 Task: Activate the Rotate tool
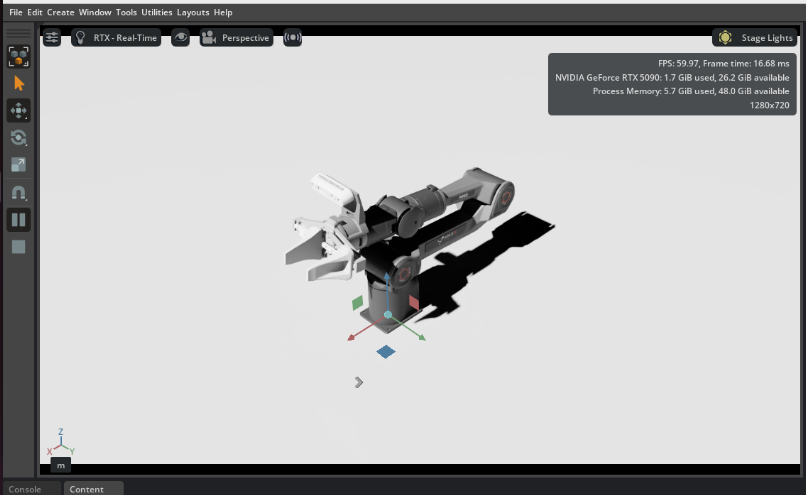pos(19,138)
